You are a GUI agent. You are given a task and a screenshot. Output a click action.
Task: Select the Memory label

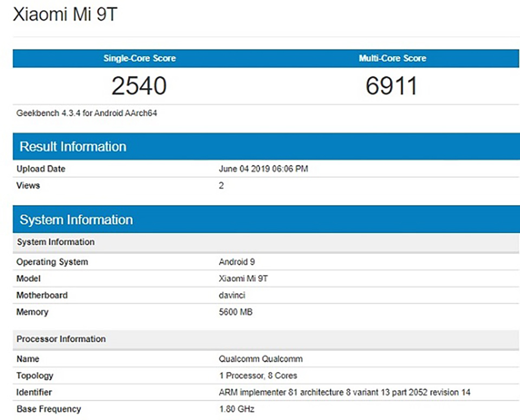(x=32, y=312)
